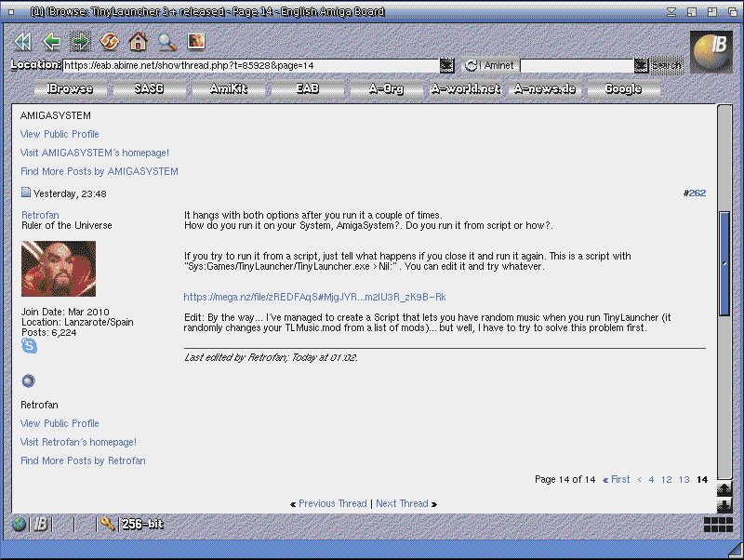744x560 pixels.
Task: Open the IBrowse bookmark button
Action: point(71,88)
